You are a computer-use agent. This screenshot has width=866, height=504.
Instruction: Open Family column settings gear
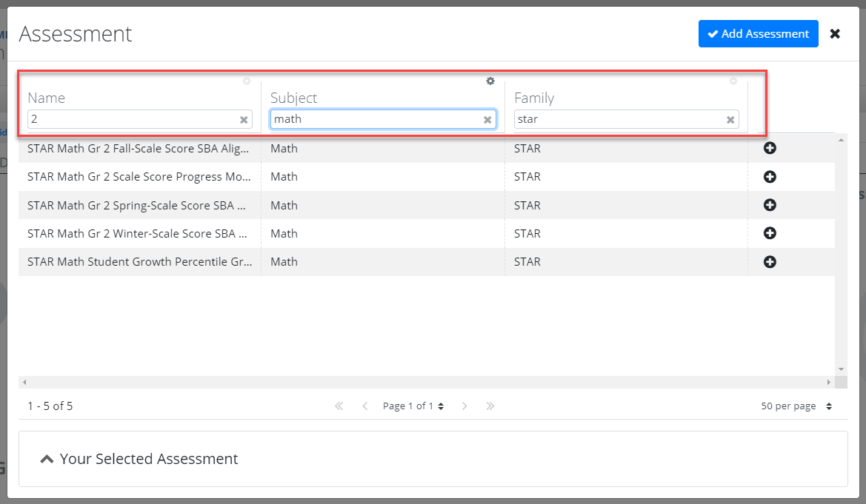[x=733, y=81]
